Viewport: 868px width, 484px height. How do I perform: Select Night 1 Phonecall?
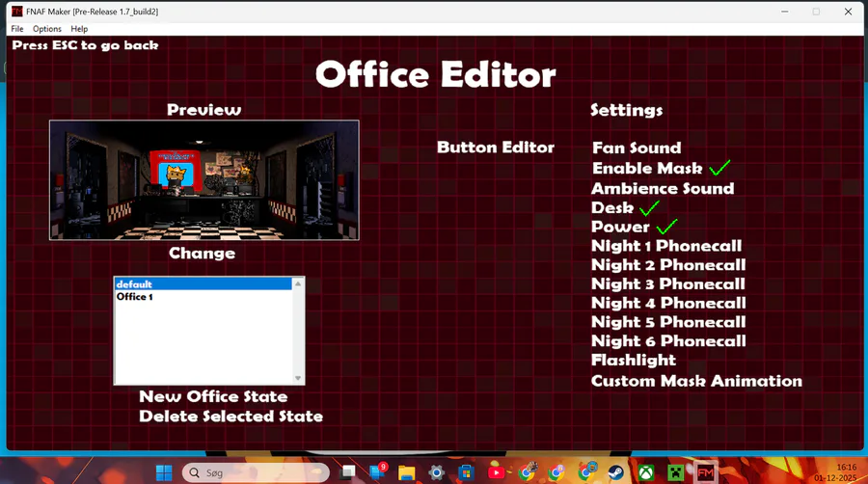[666, 246]
